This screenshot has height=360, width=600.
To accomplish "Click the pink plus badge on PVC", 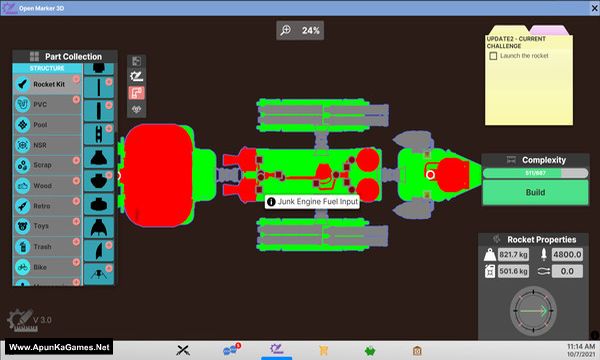I will tap(76, 99).
